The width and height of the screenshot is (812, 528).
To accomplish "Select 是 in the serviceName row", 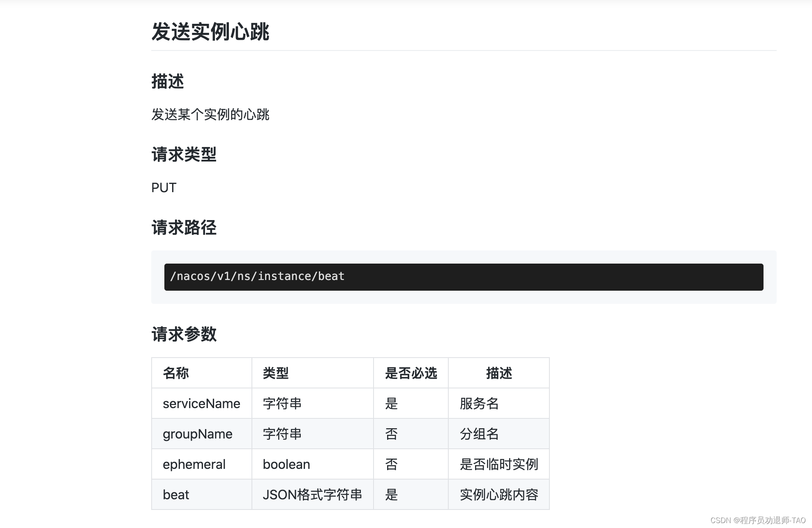I will pos(411,403).
